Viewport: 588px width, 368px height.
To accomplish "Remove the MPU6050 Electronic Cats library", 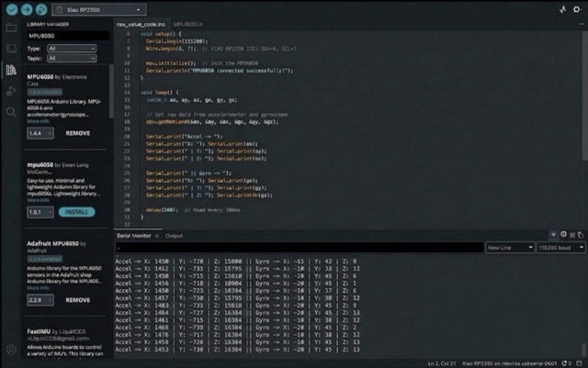I will pyautogui.click(x=77, y=133).
